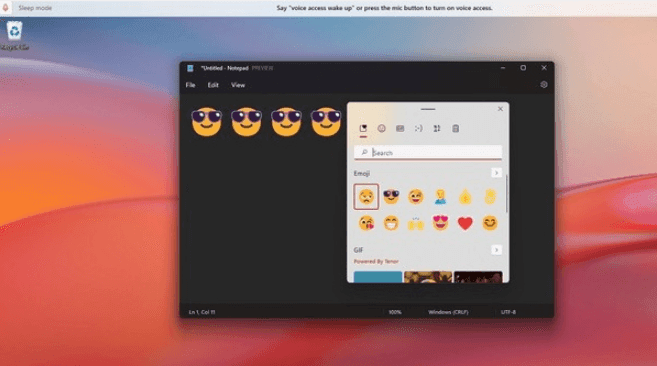
Task: Open the Kaomoji tab
Action: (x=419, y=128)
